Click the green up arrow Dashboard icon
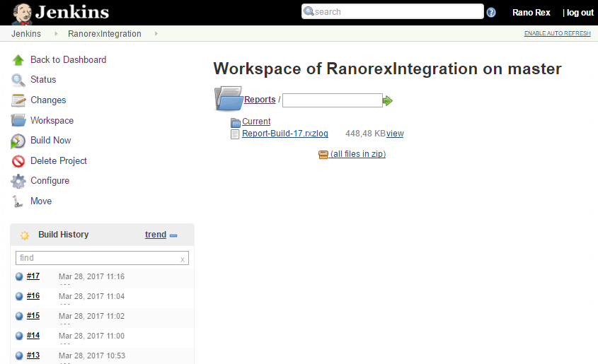Viewport: 598px width, 364px height. pos(18,60)
